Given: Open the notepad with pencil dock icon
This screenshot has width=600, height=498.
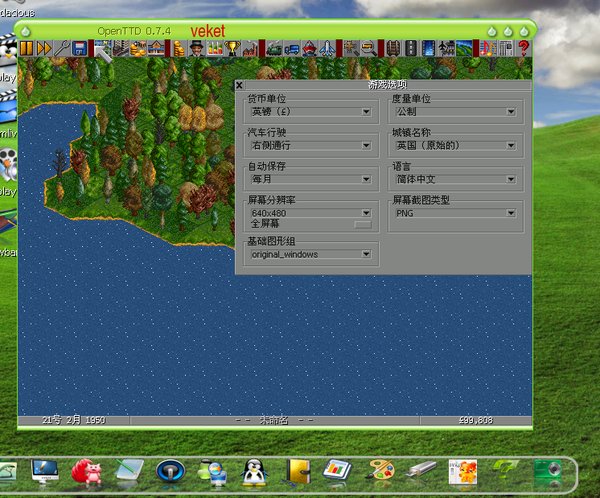Looking at the screenshot, I should 129,470.
